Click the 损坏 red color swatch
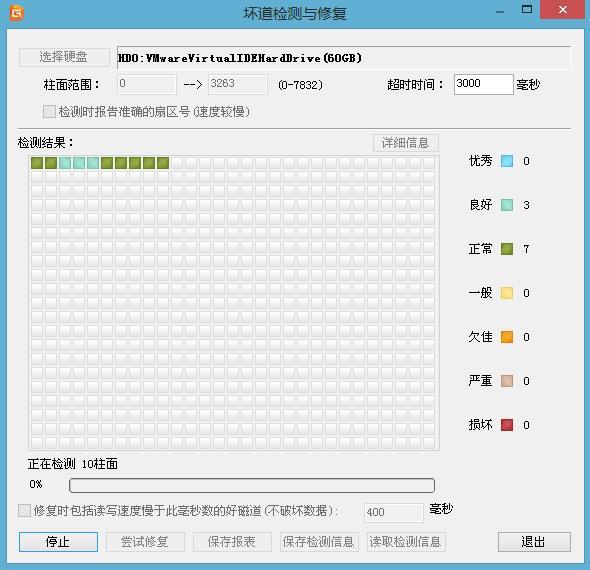Screen dimensions: 590x570 tap(506, 425)
